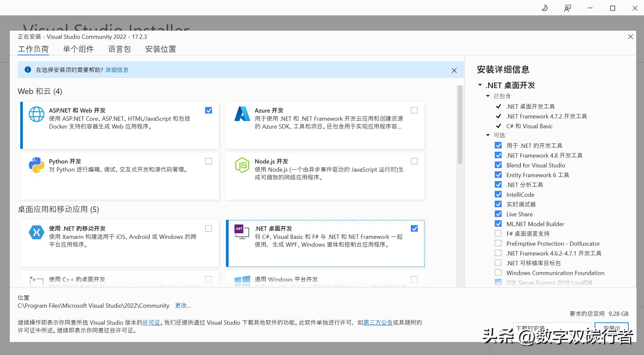Click the ASP.NET 和 Web 开发 globe icon
This screenshot has height=355, width=644.
click(36, 114)
